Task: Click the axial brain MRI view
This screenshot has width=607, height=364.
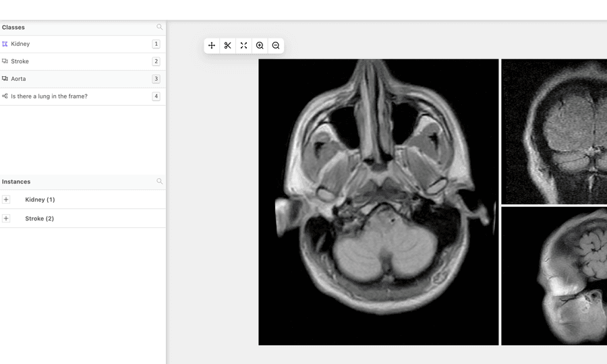Action: (x=378, y=202)
